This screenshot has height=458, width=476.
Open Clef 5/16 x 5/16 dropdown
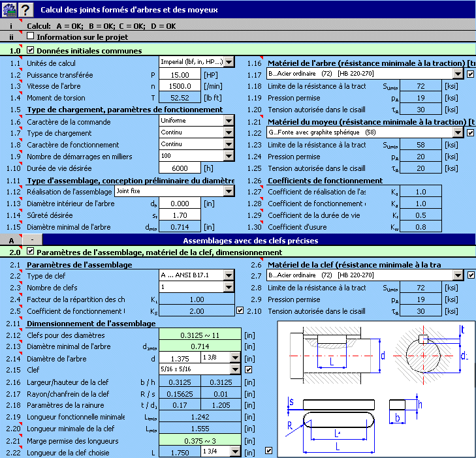click(235, 369)
